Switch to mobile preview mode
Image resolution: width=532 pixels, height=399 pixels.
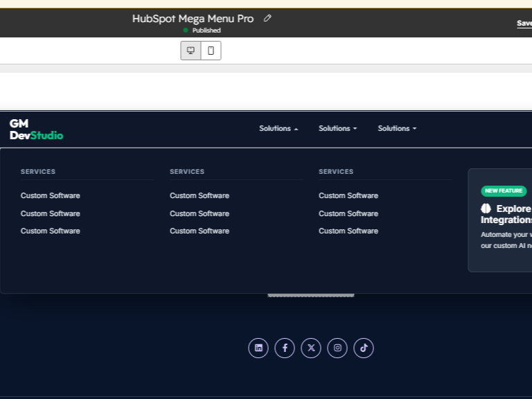[x=211, y=51]
